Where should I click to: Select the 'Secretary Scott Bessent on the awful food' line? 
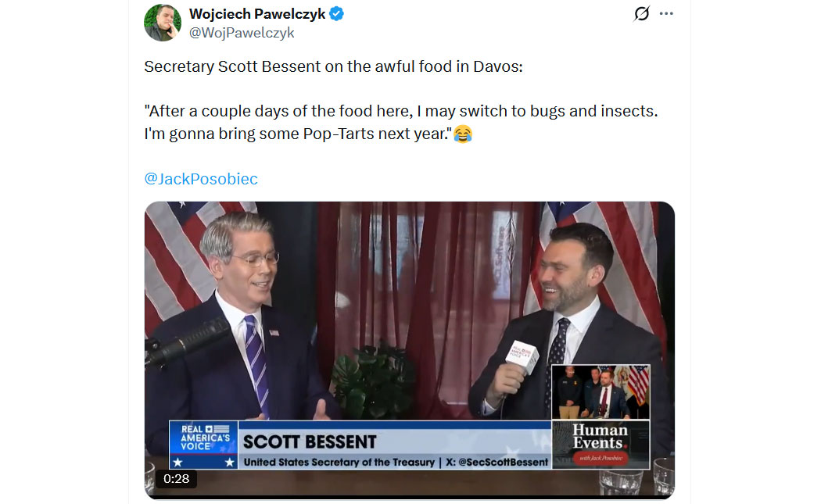click(x=333, y=67)
